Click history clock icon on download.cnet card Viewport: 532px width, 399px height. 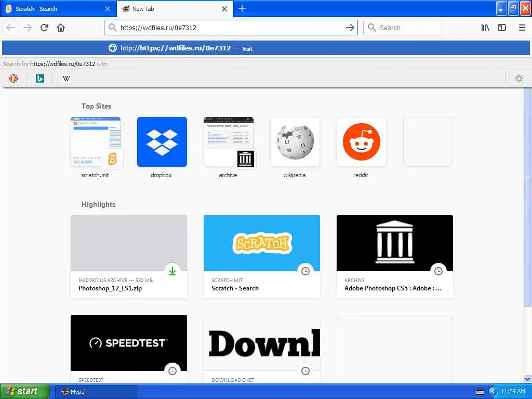point(305,371)
